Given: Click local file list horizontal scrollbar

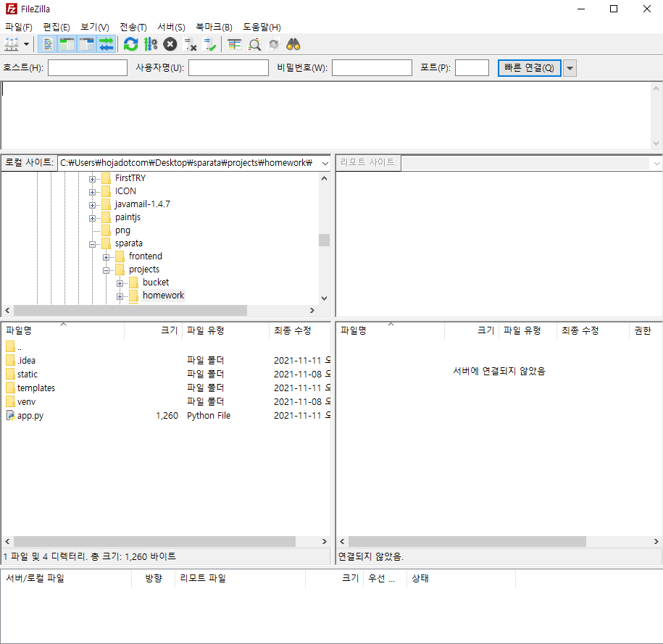Looking at the screenshot, I should point(155,541).
